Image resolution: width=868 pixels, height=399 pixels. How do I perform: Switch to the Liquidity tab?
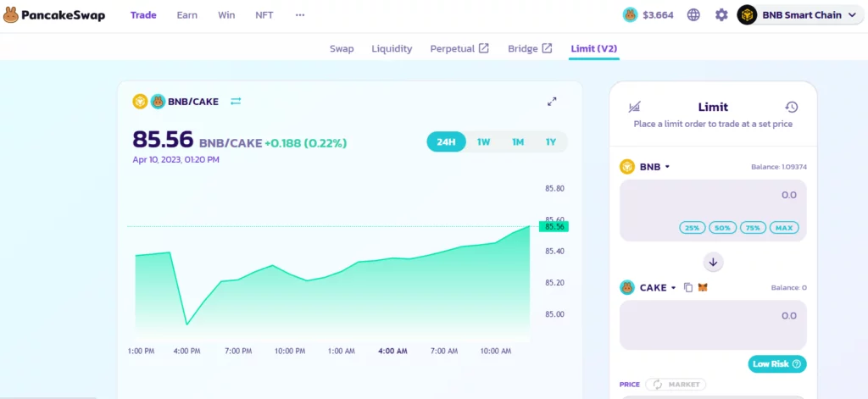392,48
